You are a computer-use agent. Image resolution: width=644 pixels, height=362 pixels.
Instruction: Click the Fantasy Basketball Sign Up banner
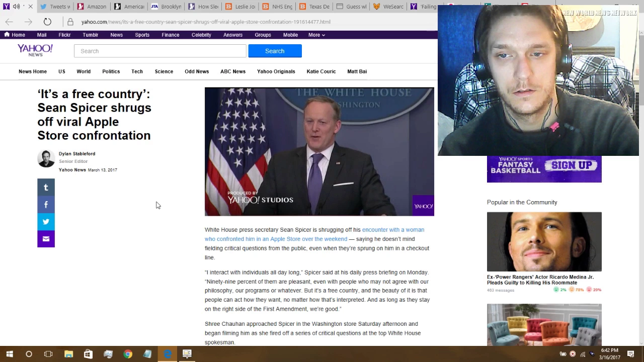[x=544, y=169]
